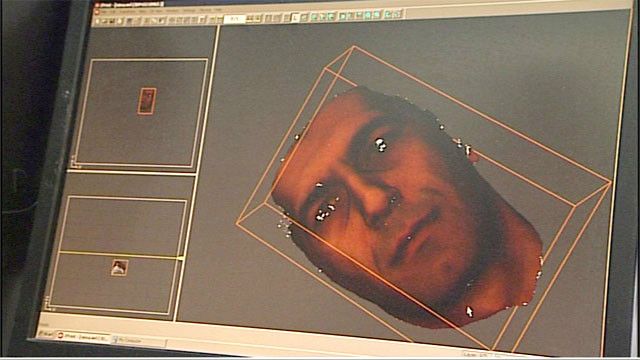Viewport: 640px width, 360px height.
Task: Toggle the depressed "L" toolbar button
Action: [295, 18]
